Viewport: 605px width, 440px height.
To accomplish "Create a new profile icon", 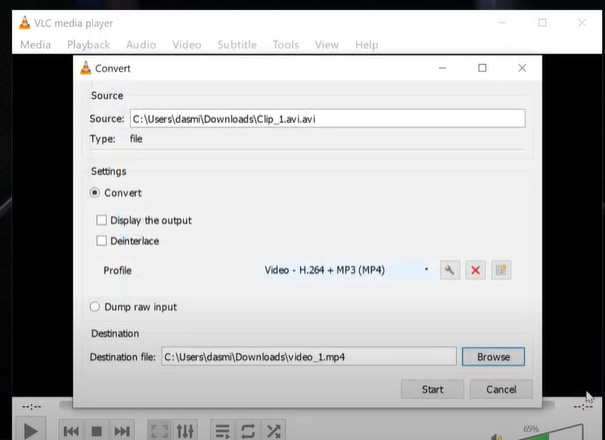I will point(501,270).
